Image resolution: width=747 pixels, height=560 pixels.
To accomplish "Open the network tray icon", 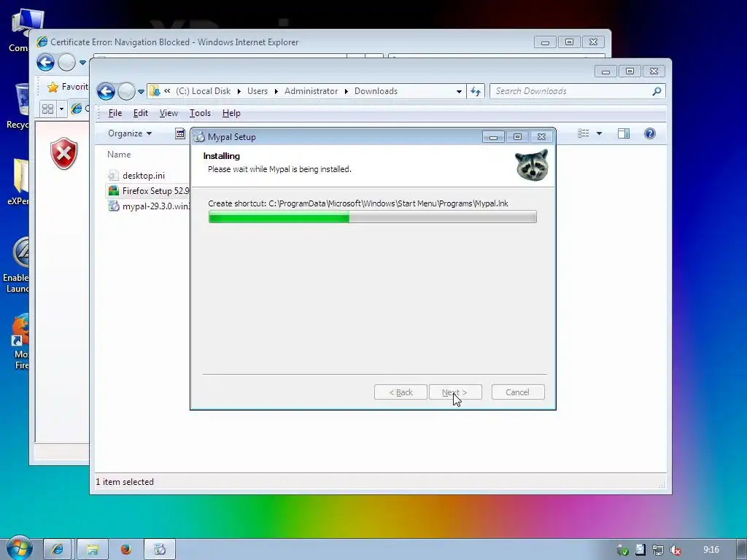I will 658,550.
